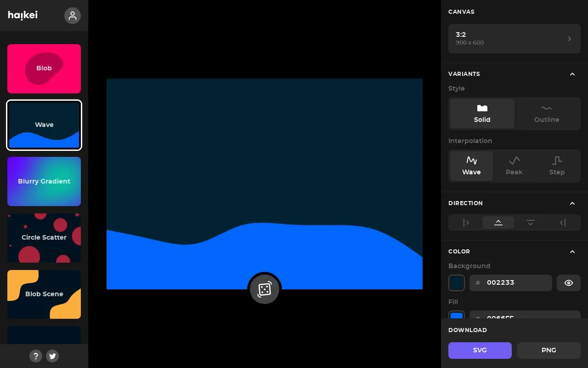
Task: Set direction to the downward icon
Action: 531,223
